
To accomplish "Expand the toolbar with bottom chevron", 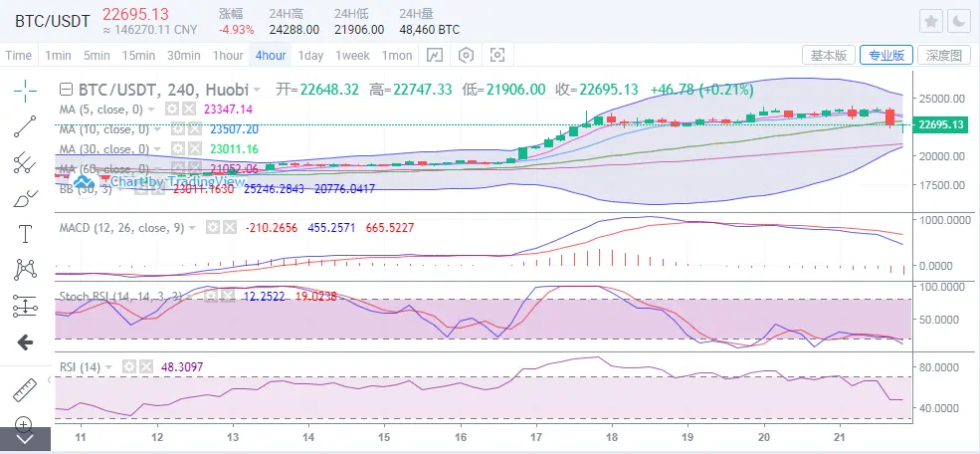I will 25,440.
